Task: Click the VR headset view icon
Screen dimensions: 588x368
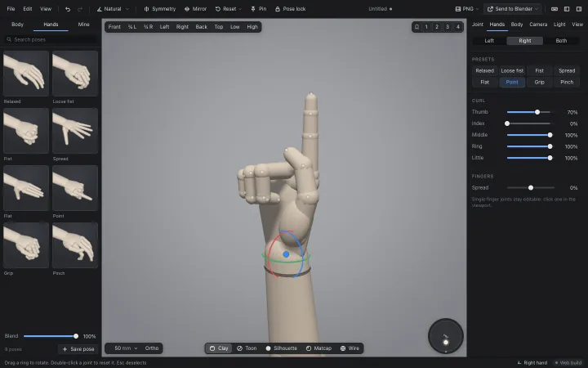Action: point(555,9)
